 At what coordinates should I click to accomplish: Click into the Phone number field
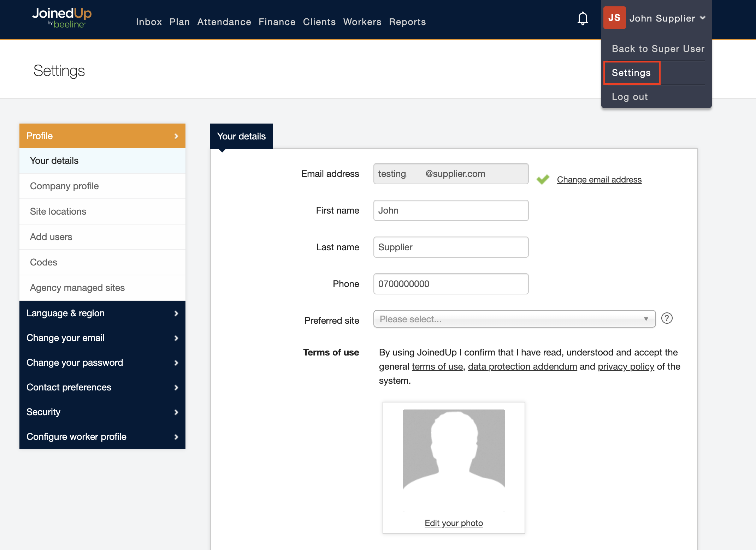click(450, 284)
